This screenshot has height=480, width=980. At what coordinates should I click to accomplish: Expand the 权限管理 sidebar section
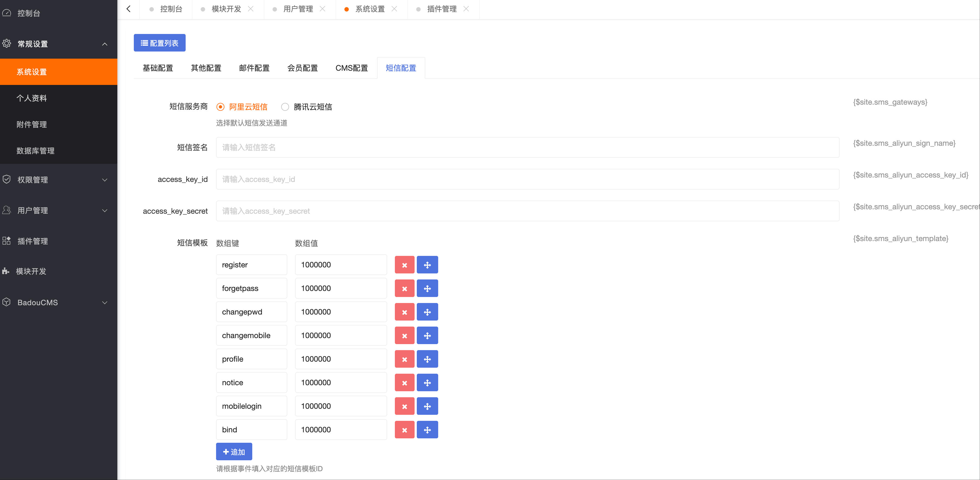pyautogui.click(x=105, y=180)
